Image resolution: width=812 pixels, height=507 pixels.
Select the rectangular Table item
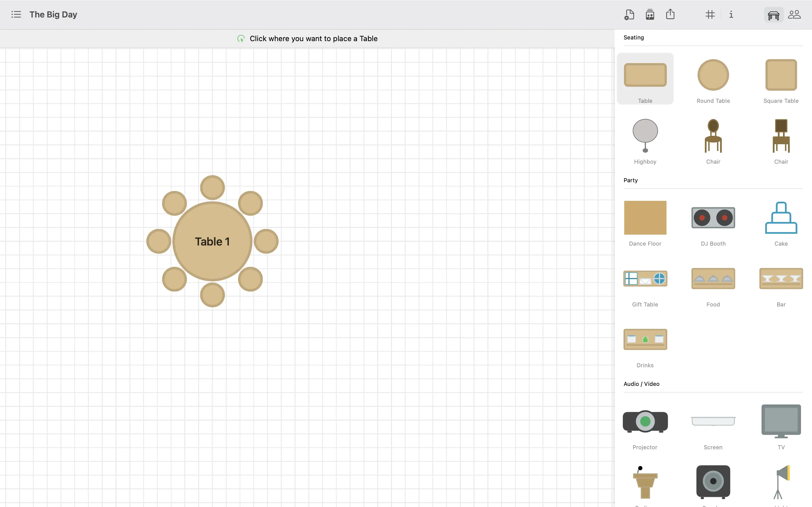click(x=645, y=75)
